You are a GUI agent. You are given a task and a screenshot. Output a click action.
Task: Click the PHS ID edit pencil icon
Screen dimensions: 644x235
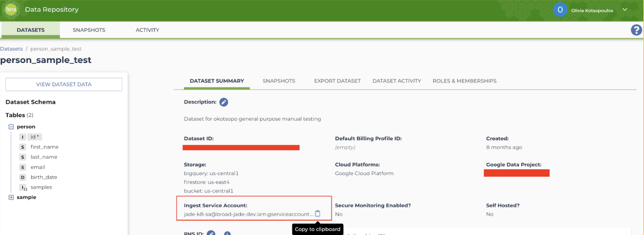click(211, 233)
